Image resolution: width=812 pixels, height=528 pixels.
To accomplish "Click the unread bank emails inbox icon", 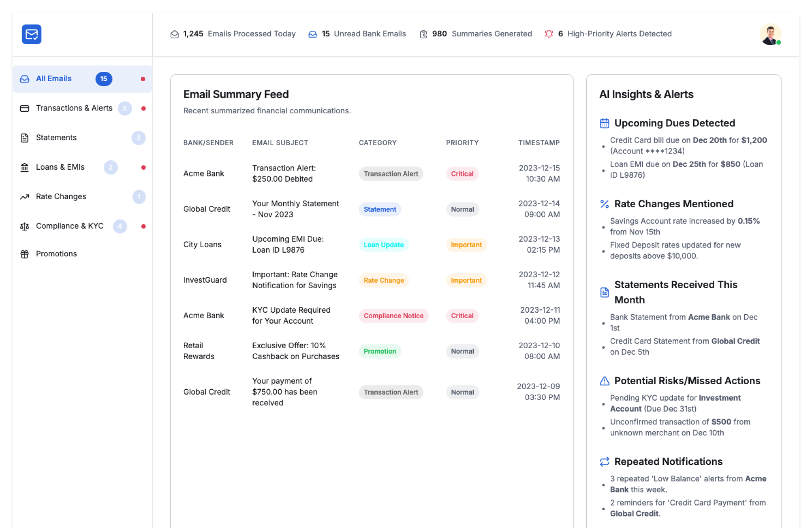I will (x=313, y=34).
